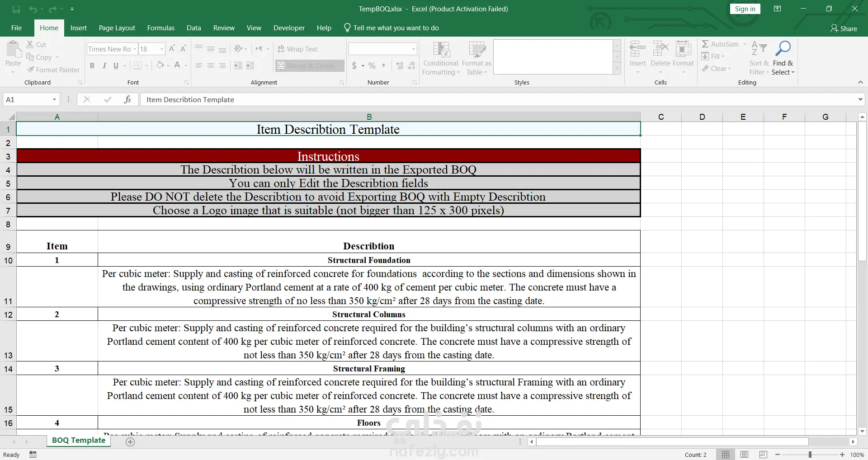Click the Increase Indent icon
The image size is (868, 460).
[x=250, y=66]
